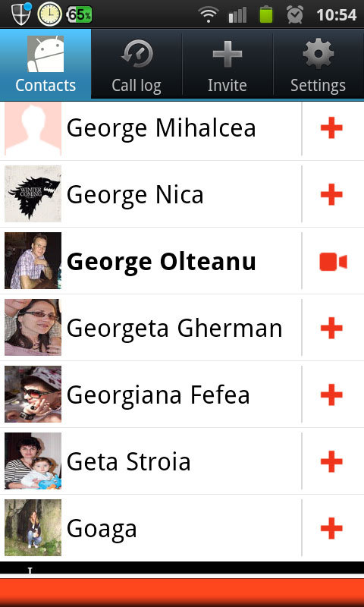Tap the red plus next to Goaga
The height and width of the screenshot is (607, 364).
click(x=331, y=528)
